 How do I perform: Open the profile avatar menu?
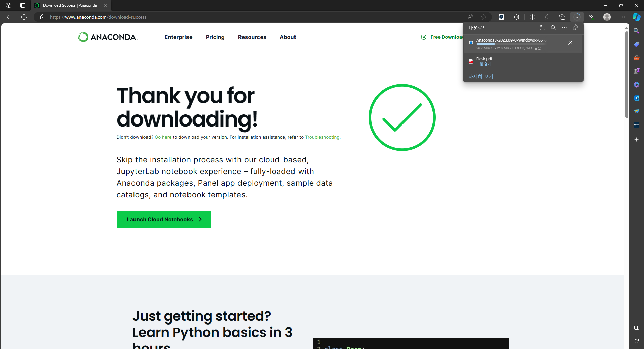[x=607, y=17]
